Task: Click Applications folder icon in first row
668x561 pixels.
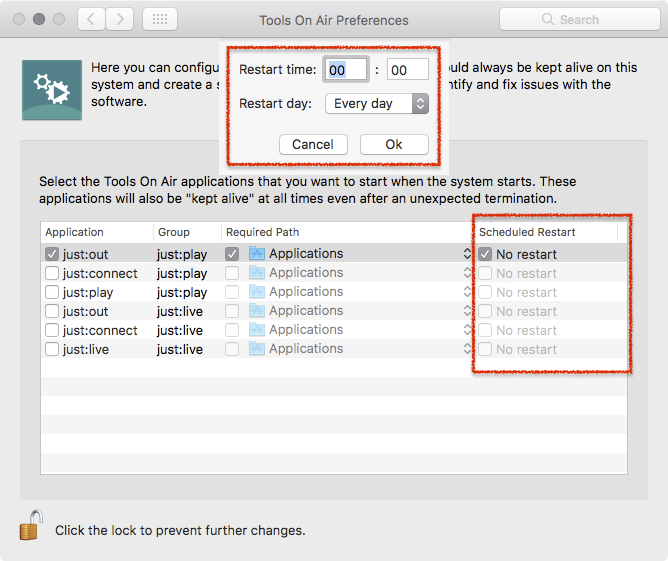Action: pyautogui.click(x=257, y=253)
